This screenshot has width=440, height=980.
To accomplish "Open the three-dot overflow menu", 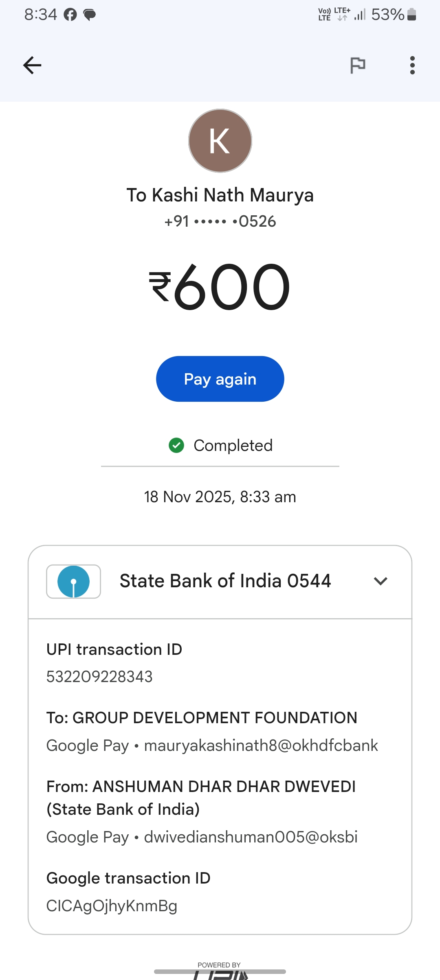I will (x=412, y=65).
